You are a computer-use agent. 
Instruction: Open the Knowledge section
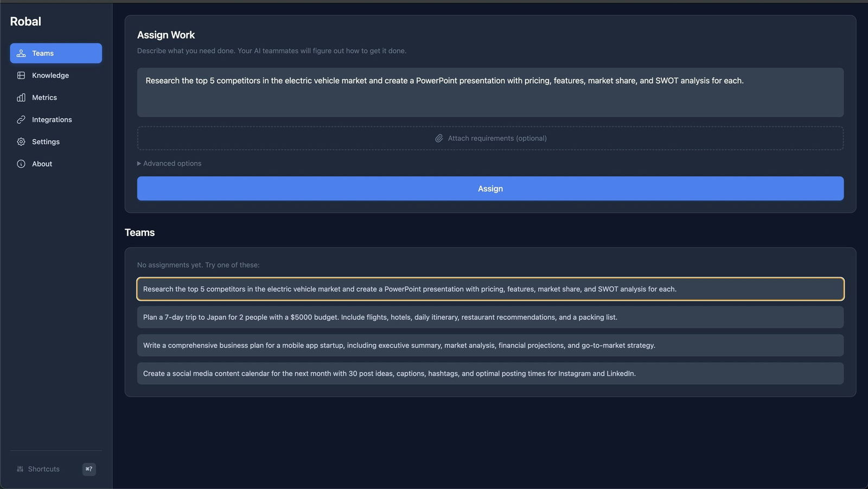(50, 75)
